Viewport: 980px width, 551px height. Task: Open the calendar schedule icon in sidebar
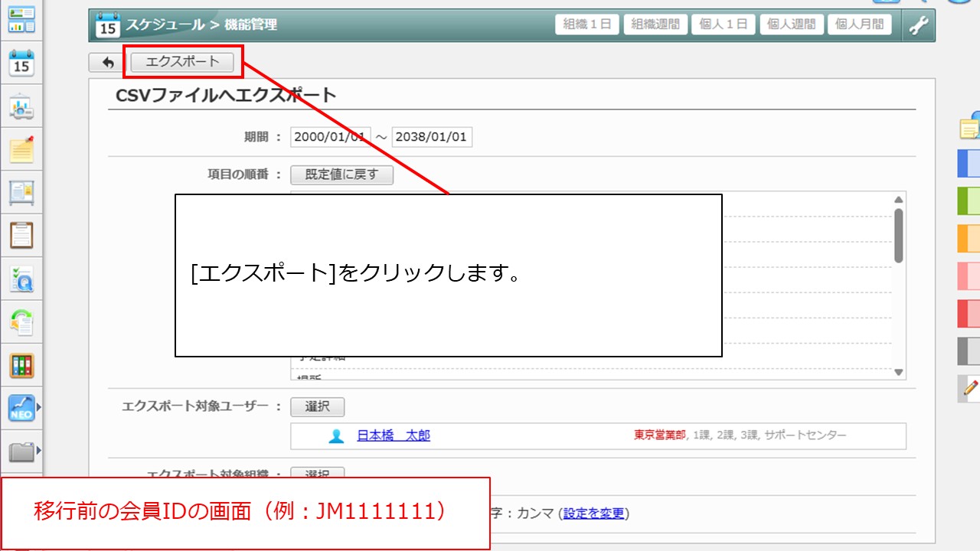[x=21, y=63]
